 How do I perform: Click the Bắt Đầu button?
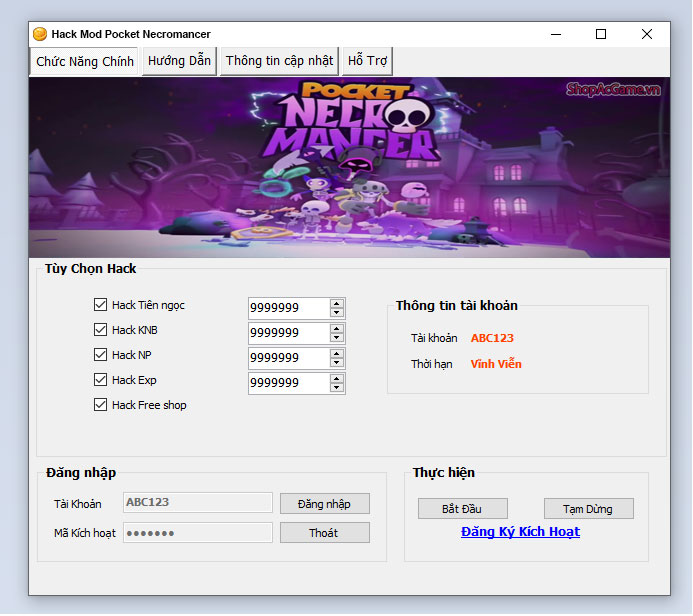tap(463, 509)
